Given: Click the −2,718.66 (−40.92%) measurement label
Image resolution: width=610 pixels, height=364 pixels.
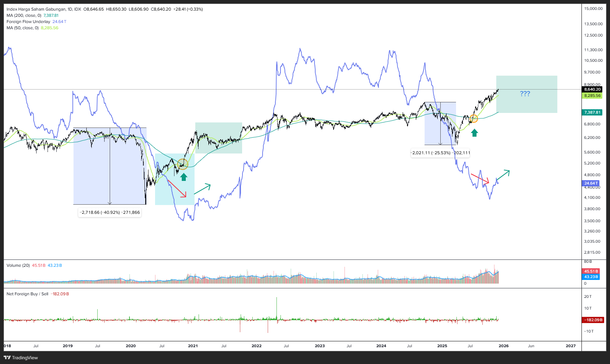Looking at the screenshot, I should tap(110, 212).
